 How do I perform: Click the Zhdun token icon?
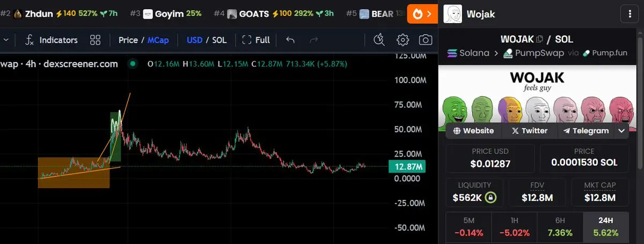[18, 14]
